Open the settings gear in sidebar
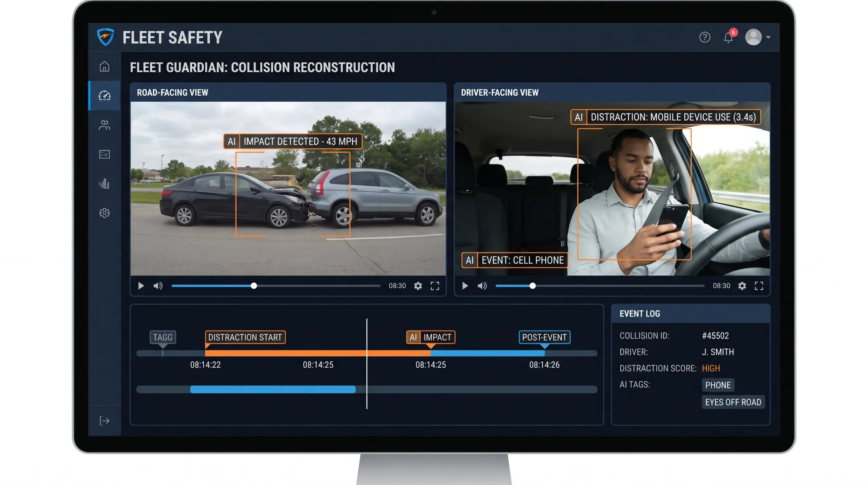Screen dimensions: 868x485 tap(104, 213)
